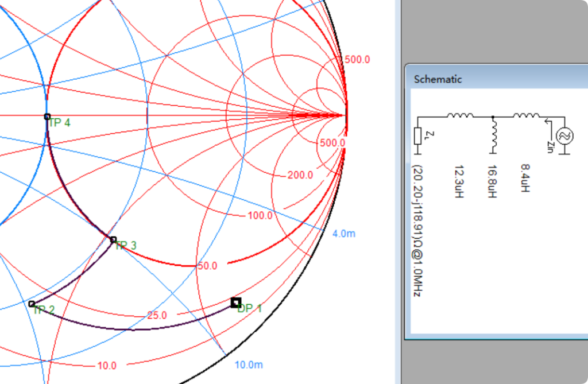Select the 16.8uH value text
588x384 pixels.
tap(492, 181)
